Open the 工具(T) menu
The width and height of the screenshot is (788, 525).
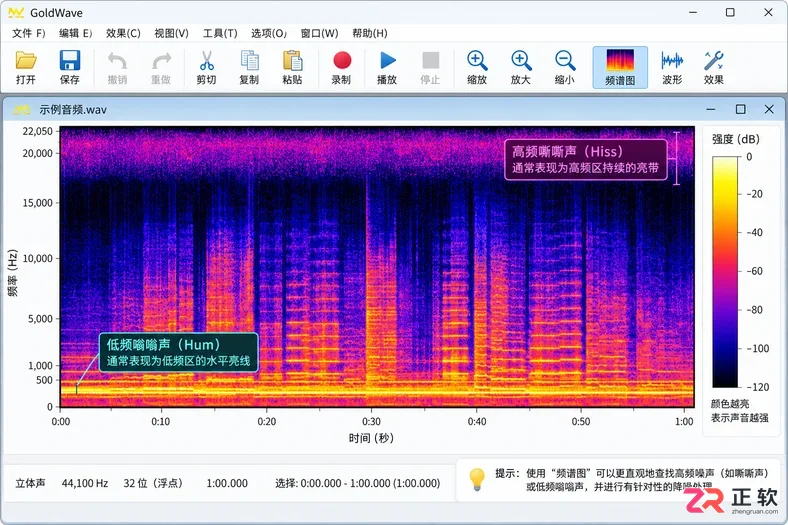point(220,33)
